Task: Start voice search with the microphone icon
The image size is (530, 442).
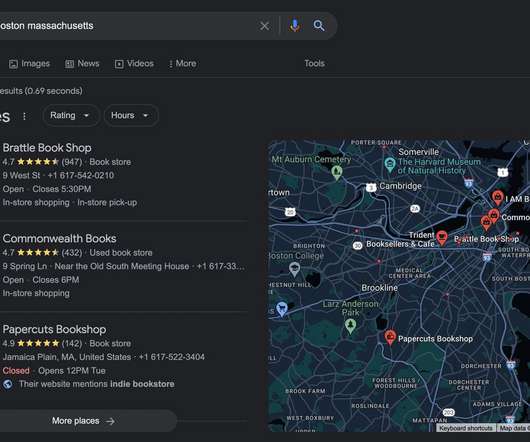Action: coord(295,26)
